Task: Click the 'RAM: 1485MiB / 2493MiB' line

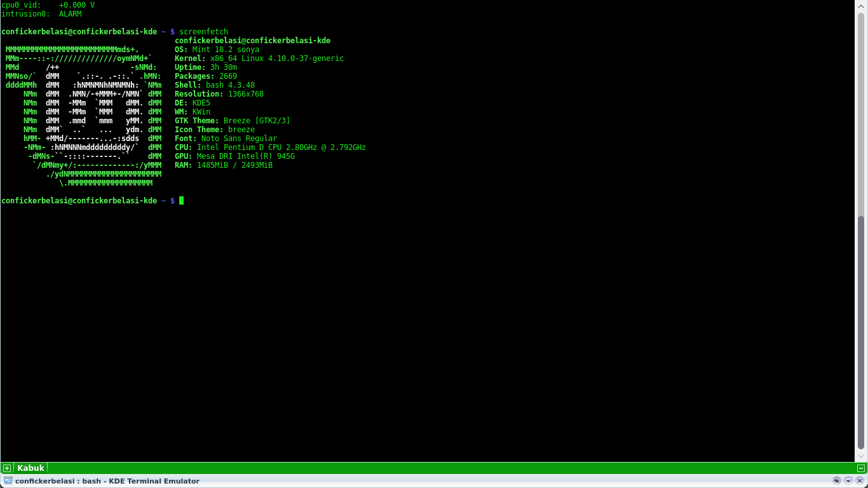Action: click(224, 165)
